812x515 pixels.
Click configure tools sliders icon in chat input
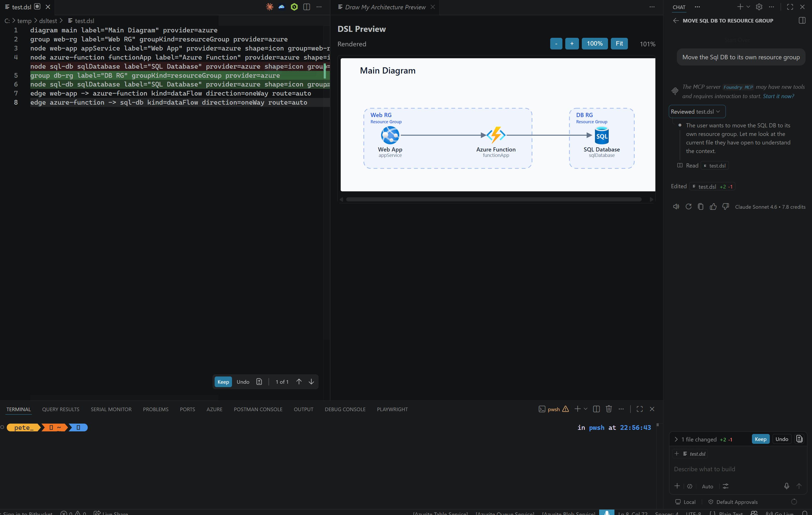pos(726,486)
